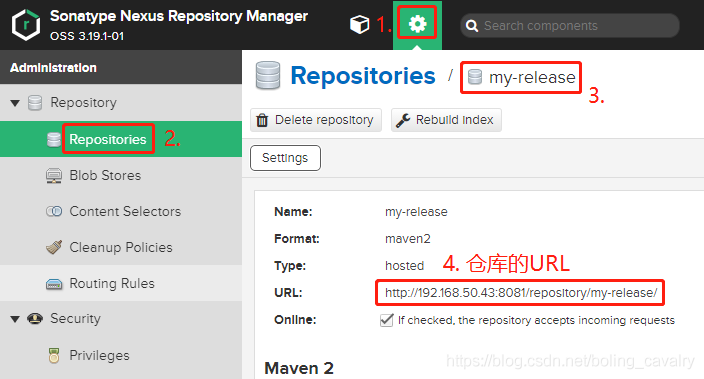
Task: Click the 'hosted' type value
Action: tap(405, 266)
